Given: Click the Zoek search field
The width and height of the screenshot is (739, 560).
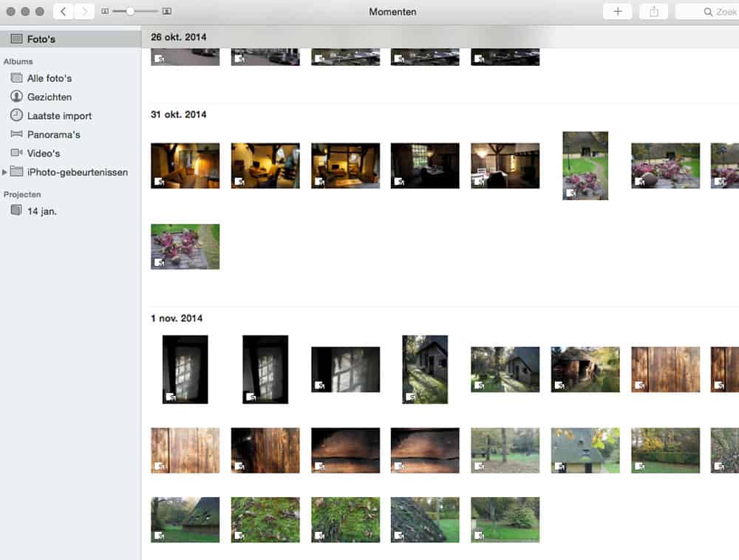Looking at the screenshot, I should pos(709,12).
